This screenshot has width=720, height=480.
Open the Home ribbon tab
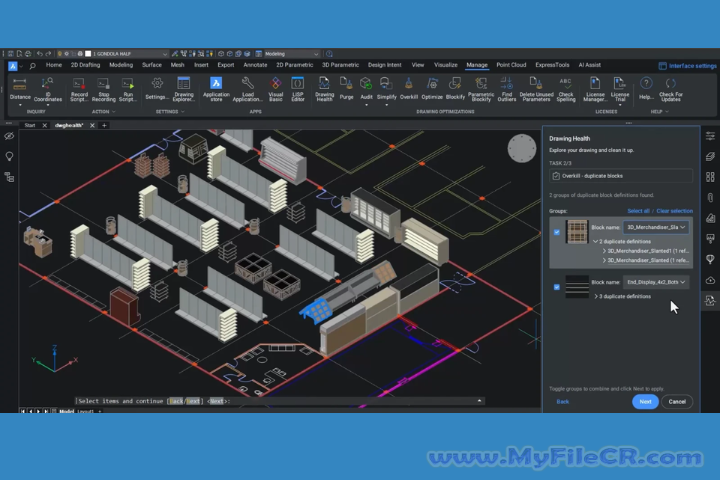point(54,65)
